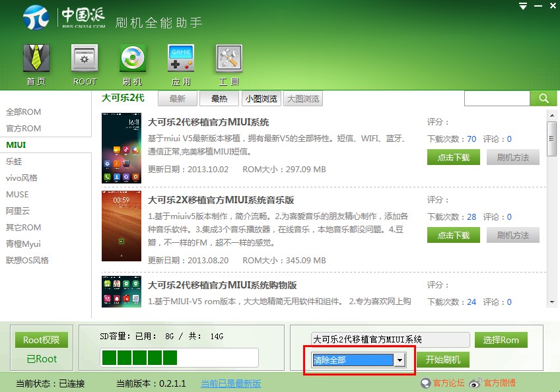
Task: Open 刷机方法 for first MIUI ROM
Action: click(x=513, y=157)
